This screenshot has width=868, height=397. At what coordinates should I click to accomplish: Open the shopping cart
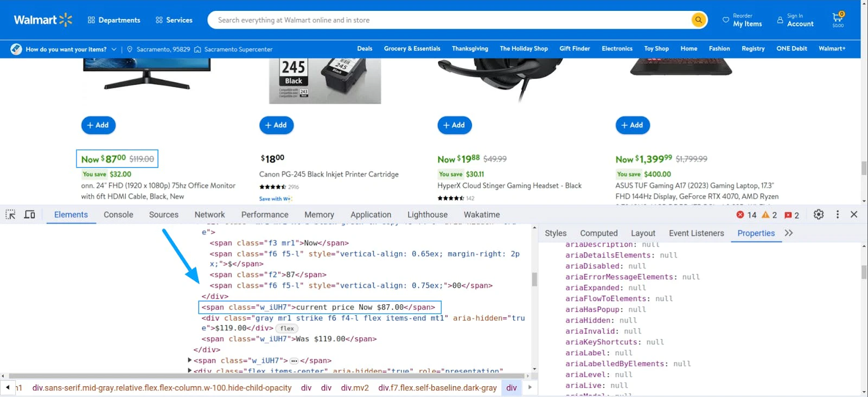coord(838,20)
